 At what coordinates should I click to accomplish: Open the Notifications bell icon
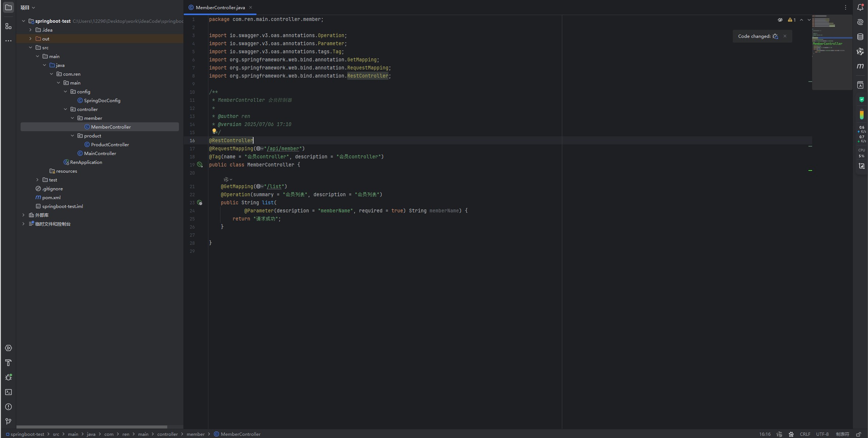pyautogui.click(x=860, y=7)
